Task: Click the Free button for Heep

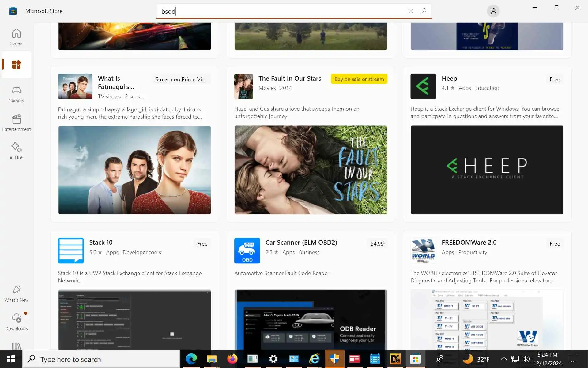Action: click(554, 79)
